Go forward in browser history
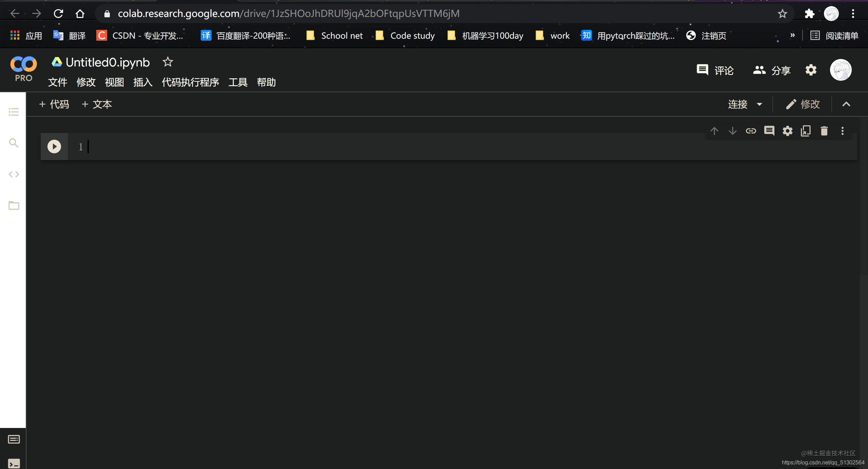 coord(37,14)
